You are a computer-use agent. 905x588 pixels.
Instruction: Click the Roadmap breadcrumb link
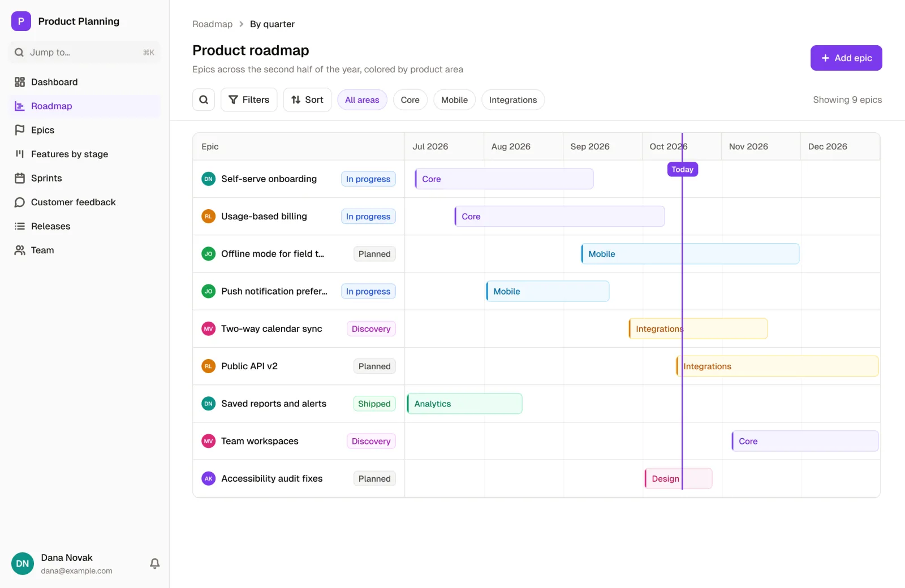point(212,24)
